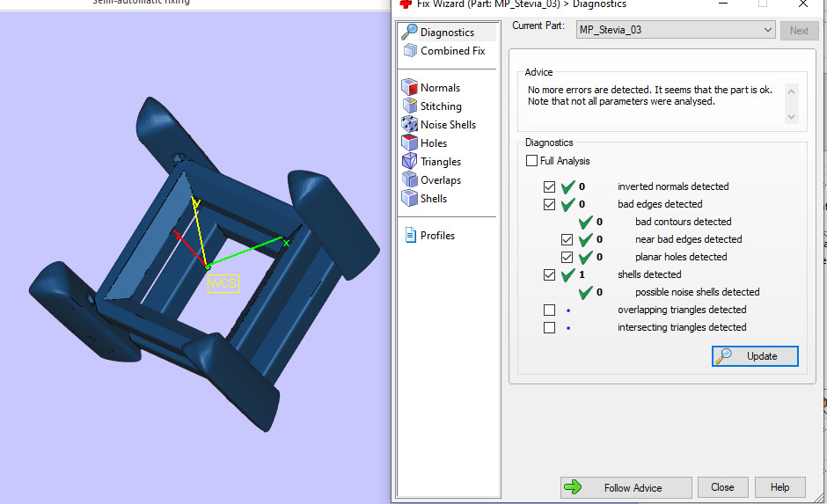Viewport: 827px width, 504px height.
Task: Go to Diagnostics label in sidebar
Action: coord(447,33)
